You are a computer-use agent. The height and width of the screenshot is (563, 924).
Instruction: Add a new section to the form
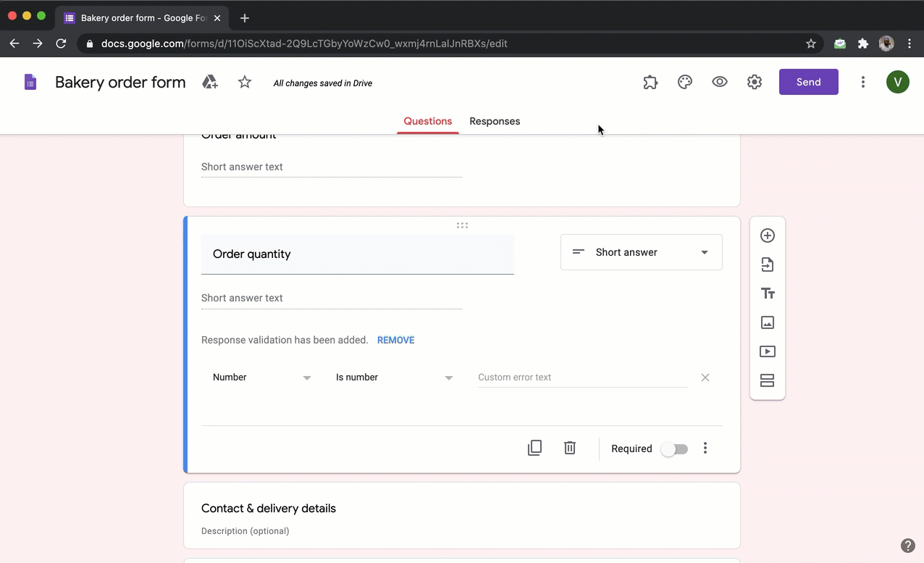[x=767, y=380]
